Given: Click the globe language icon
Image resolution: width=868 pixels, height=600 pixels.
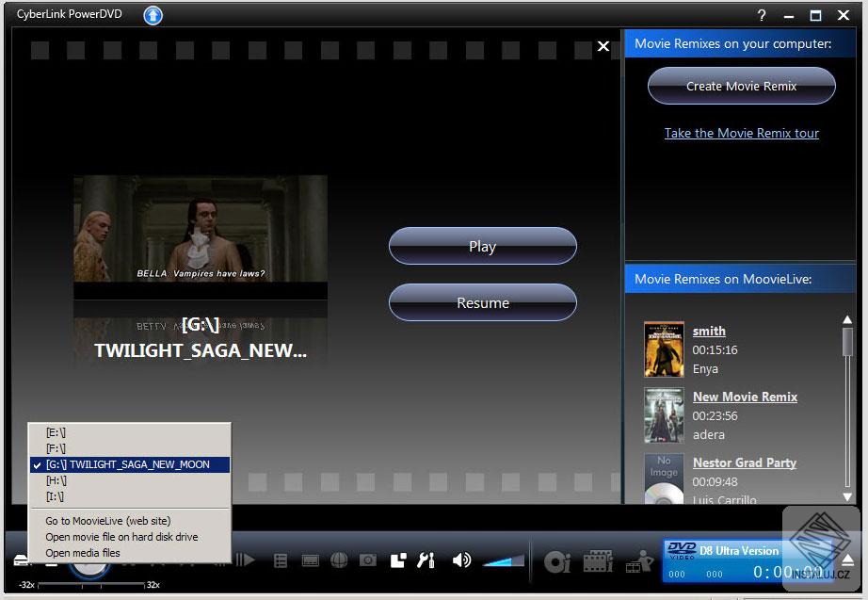Looking at the screenshot, I should tap(339, 560).
